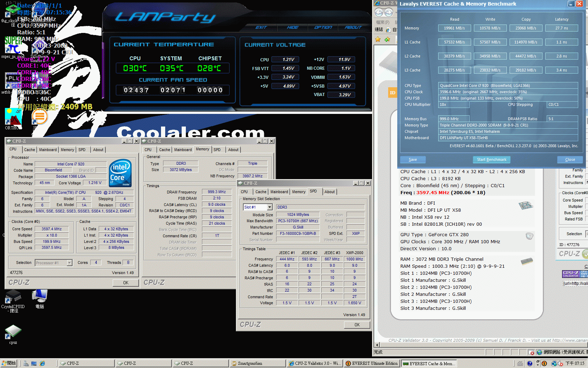
Task: Click the Memory Read value 19961 MB/s
Action: [454, 28]
